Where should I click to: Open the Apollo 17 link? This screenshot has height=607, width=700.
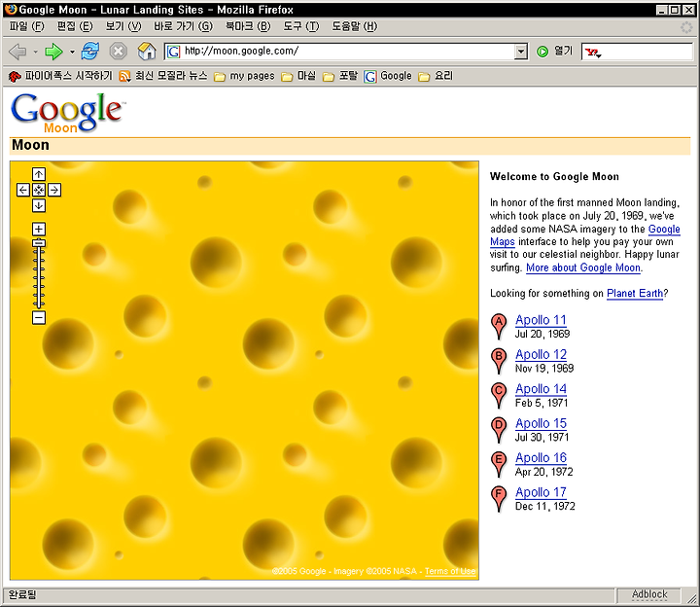[541, 492]
